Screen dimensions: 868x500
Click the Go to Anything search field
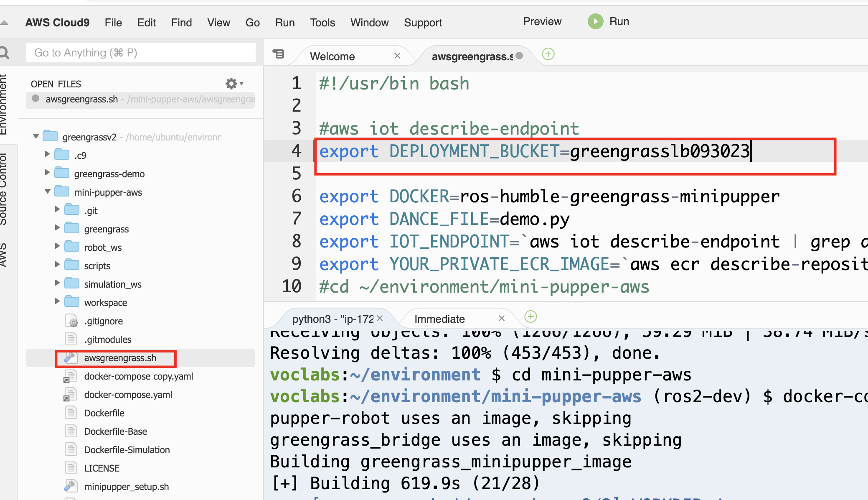tap(141, 53)
